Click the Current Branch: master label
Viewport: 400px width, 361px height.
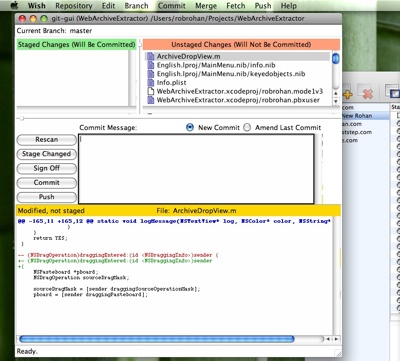(54, 31)
